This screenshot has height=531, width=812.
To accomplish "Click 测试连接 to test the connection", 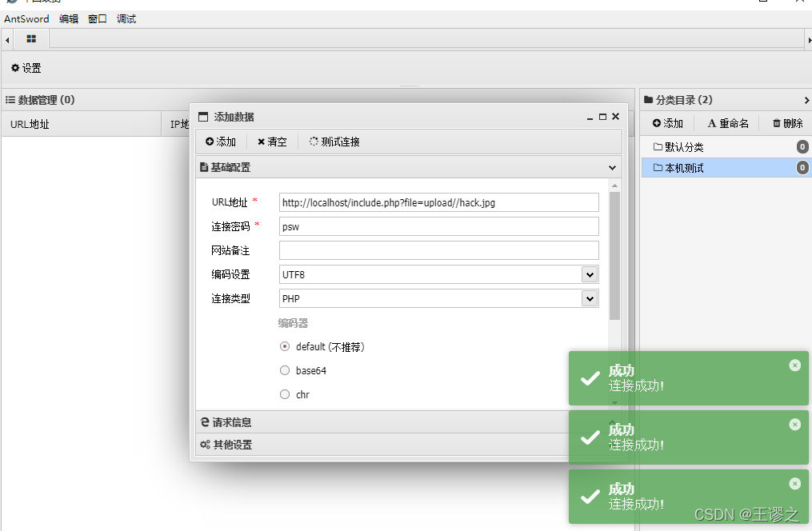I will [x=334, y=142].
